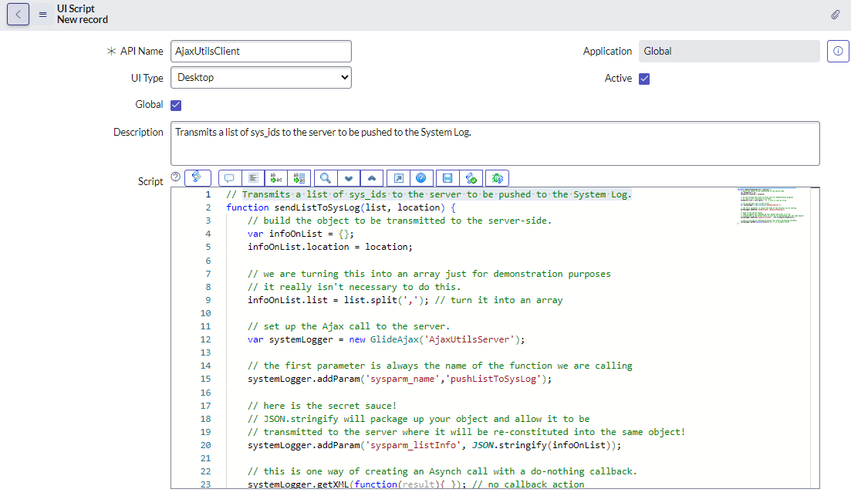Click the paperclip attachment icon
The image size is (851, 499).
[x=835, y=15]
